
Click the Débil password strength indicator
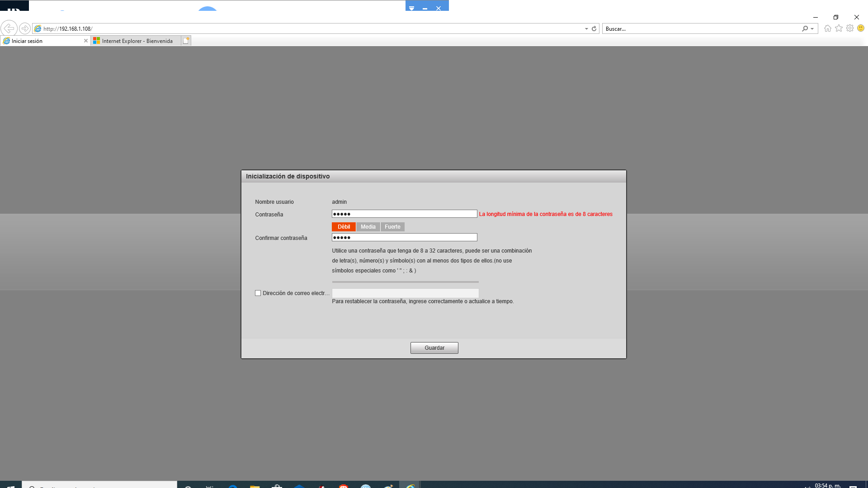(344, 227)
